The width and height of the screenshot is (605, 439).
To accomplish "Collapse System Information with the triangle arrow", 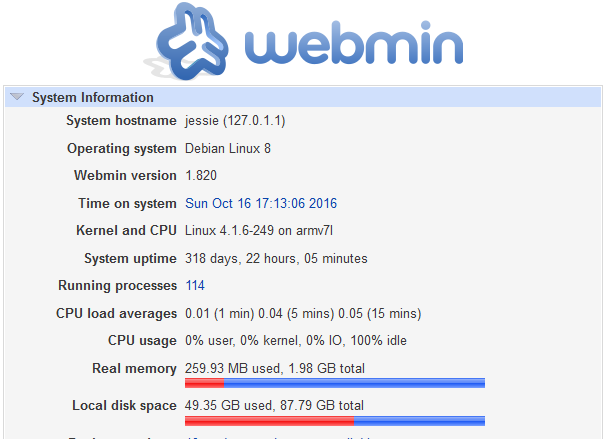I will click(x=17, y=96).
